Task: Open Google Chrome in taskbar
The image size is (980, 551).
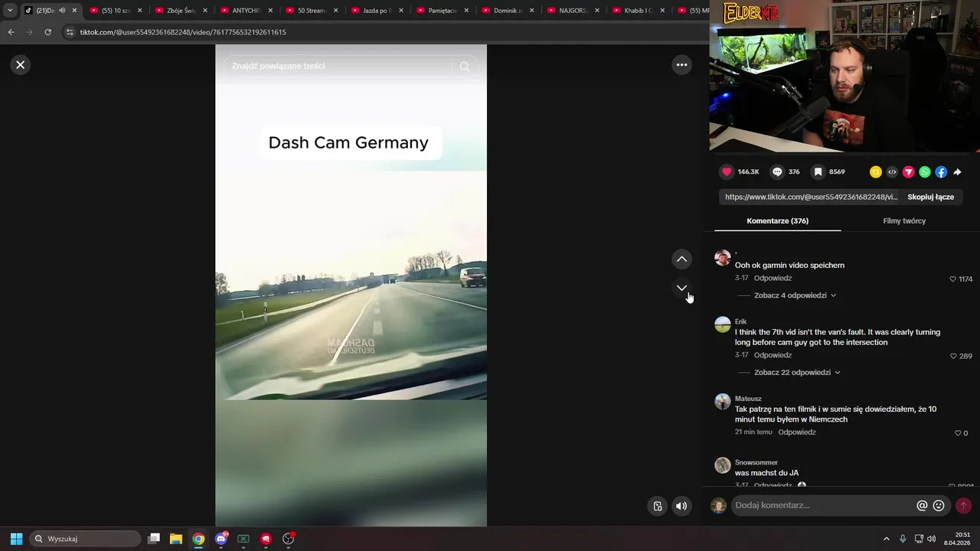Action: (x=198, y=539)
